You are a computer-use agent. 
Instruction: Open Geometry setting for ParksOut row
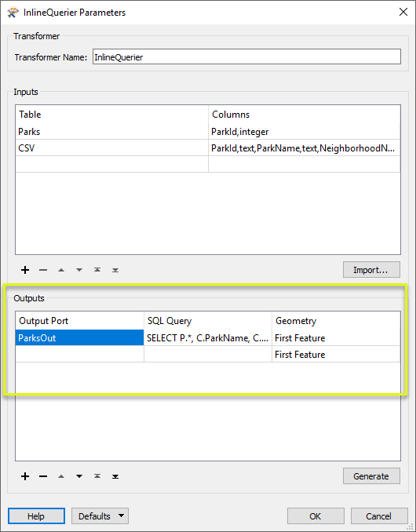[x=336, y=338]
